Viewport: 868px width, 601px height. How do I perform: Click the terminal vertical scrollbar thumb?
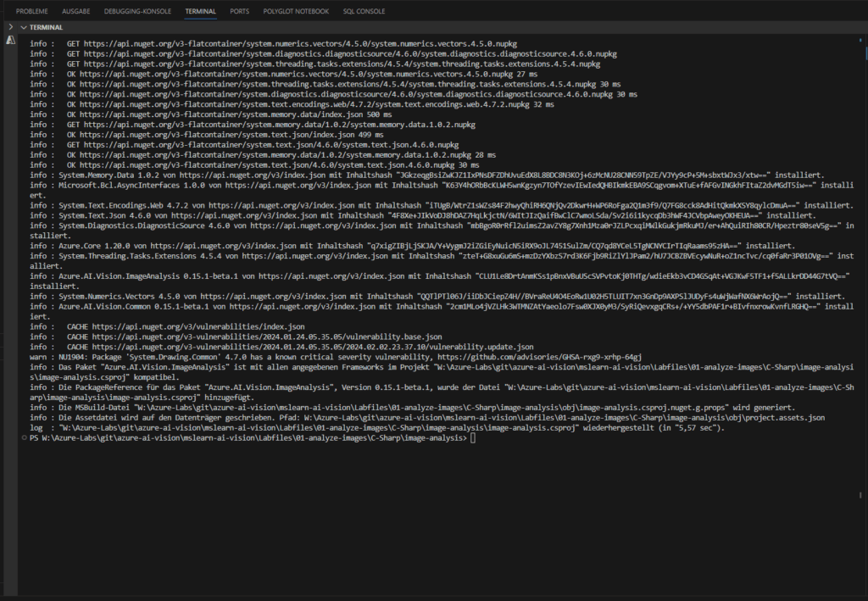pos(865,53)
